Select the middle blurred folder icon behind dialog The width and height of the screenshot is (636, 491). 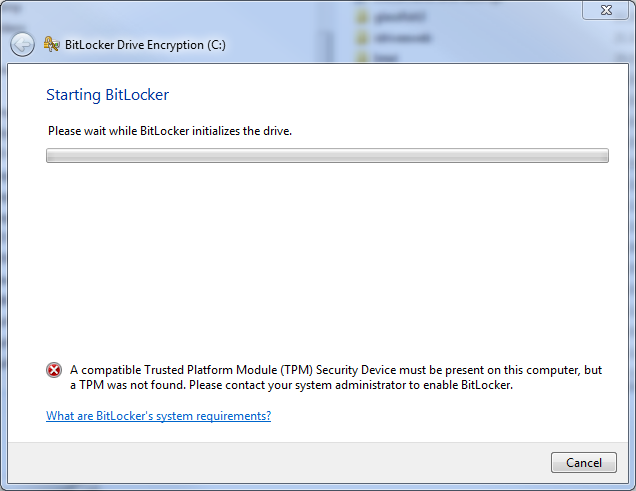click(x=362, y=38)
